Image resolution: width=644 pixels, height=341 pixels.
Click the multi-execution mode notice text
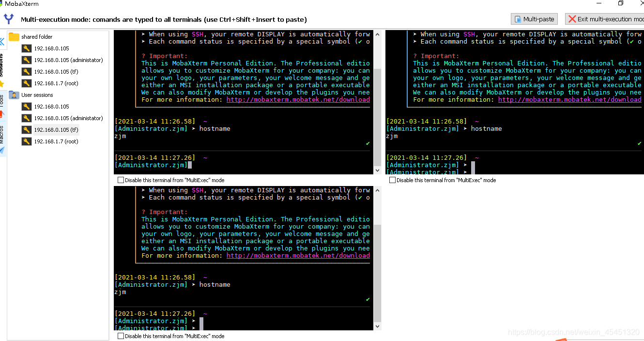pyautogui.click(x=164, y=19)
